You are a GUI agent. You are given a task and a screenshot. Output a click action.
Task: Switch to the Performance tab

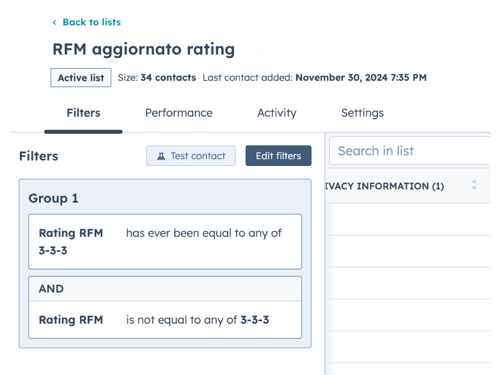[x=179, y=113]
